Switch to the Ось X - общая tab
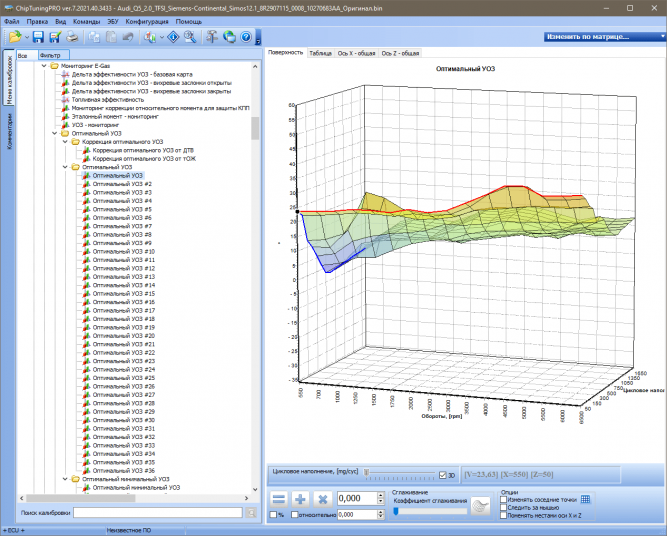Image resolution: width=667 pixels, height=536 pixels. point(356,53)
